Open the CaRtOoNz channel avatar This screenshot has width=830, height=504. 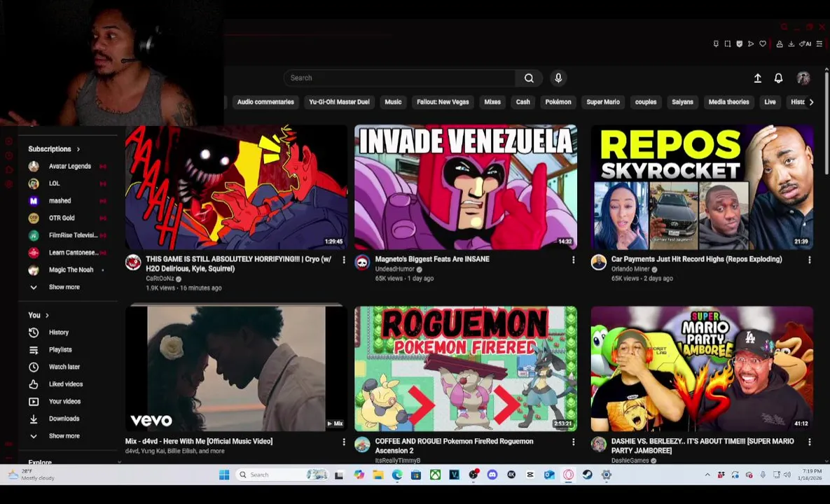click(133, 262)
